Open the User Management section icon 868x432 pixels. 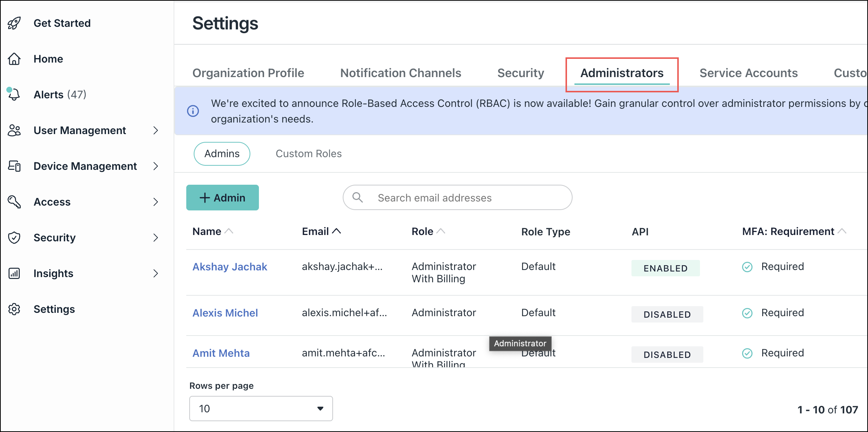(14, 130)
